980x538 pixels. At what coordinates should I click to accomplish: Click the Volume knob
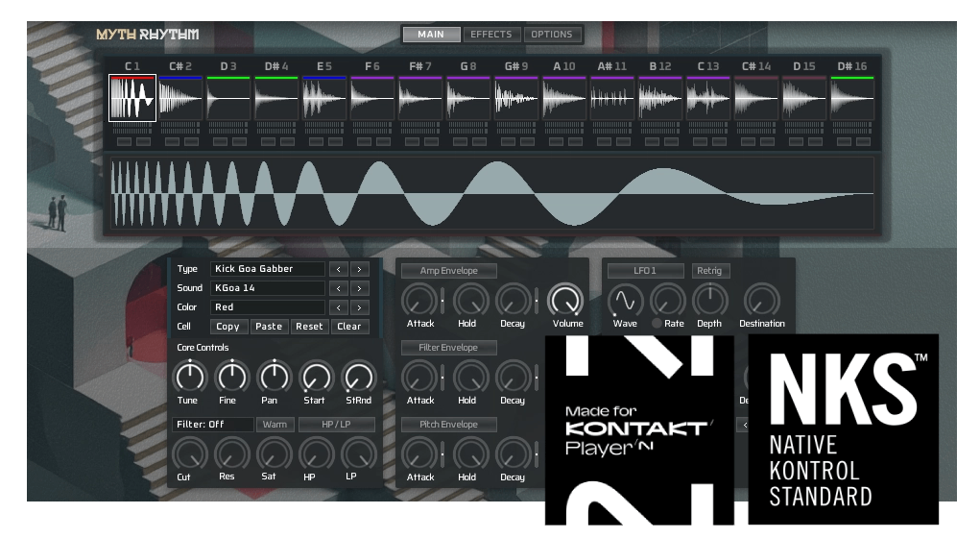tap(565, 301)
